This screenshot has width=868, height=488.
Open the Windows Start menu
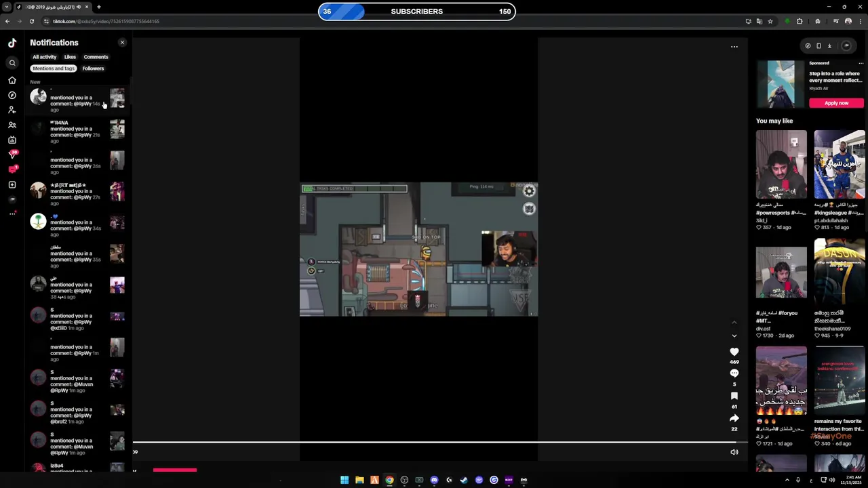point(344,480)
